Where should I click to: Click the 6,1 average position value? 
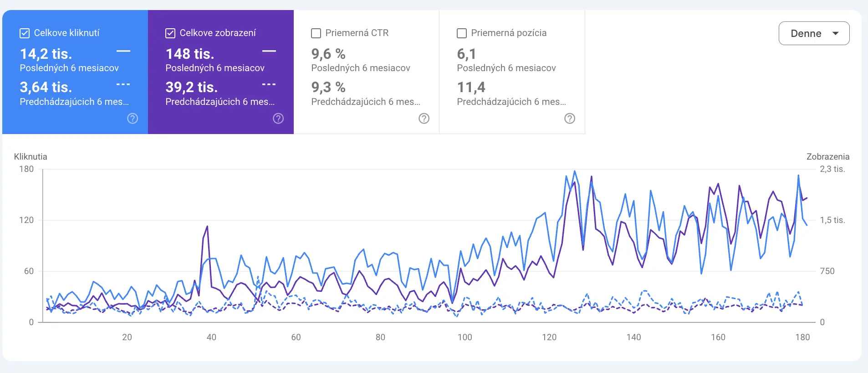466,54
